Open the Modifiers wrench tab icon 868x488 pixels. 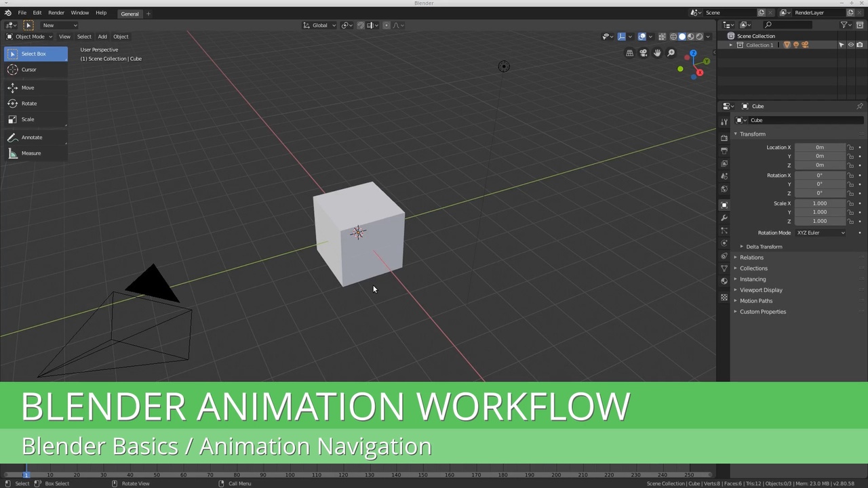[724, 218]
